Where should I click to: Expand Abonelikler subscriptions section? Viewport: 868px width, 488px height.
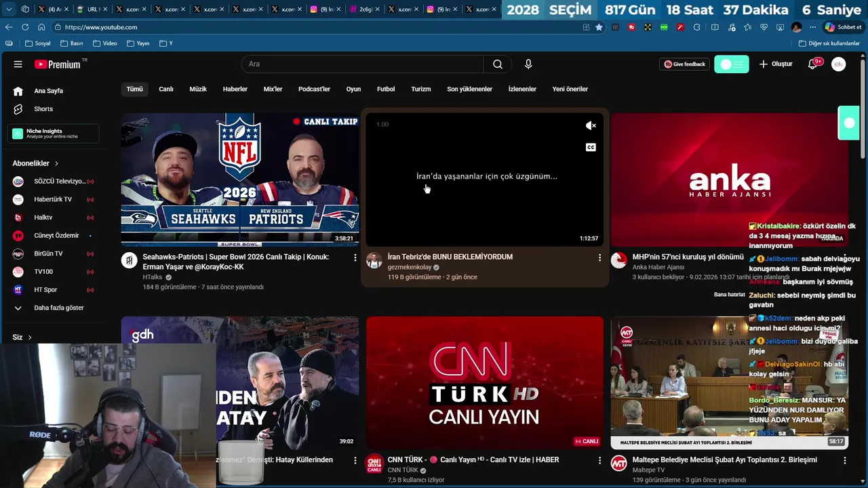coord(35,163)
